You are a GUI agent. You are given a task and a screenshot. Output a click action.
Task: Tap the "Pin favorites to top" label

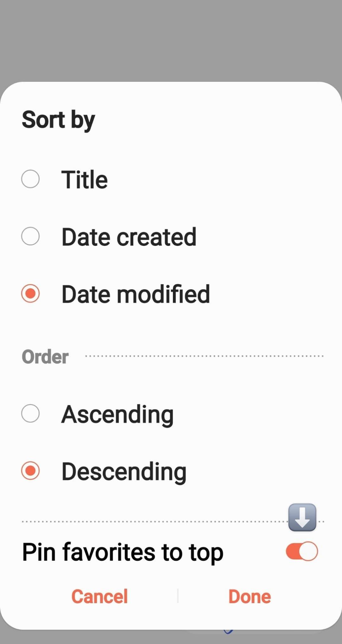pyautogui.click(x=123, y=552)
